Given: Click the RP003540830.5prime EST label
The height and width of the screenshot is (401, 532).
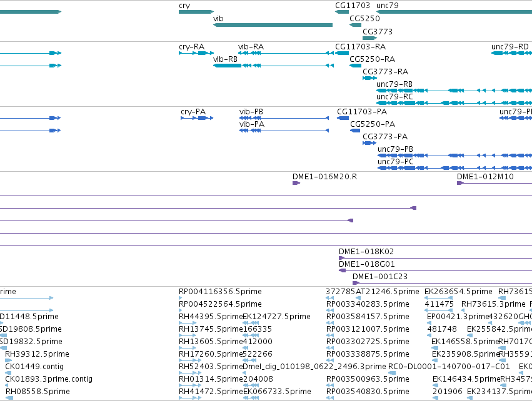Looking at the screenshot, I should pos(368,392).
